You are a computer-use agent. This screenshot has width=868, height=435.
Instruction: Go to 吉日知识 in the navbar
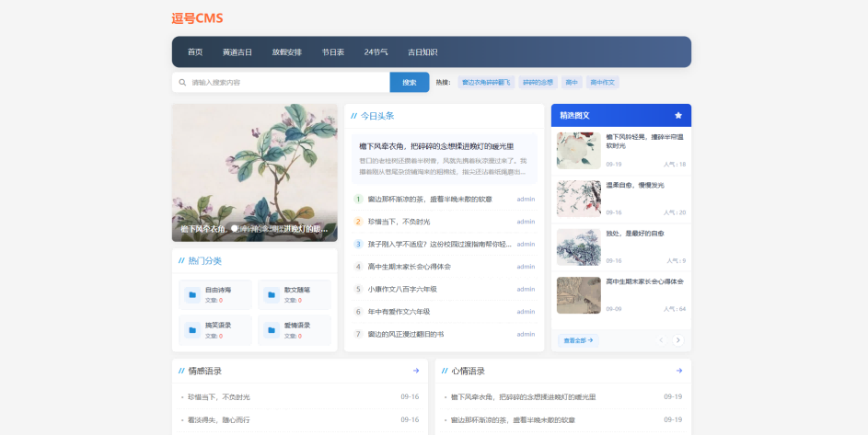point(422,52)
